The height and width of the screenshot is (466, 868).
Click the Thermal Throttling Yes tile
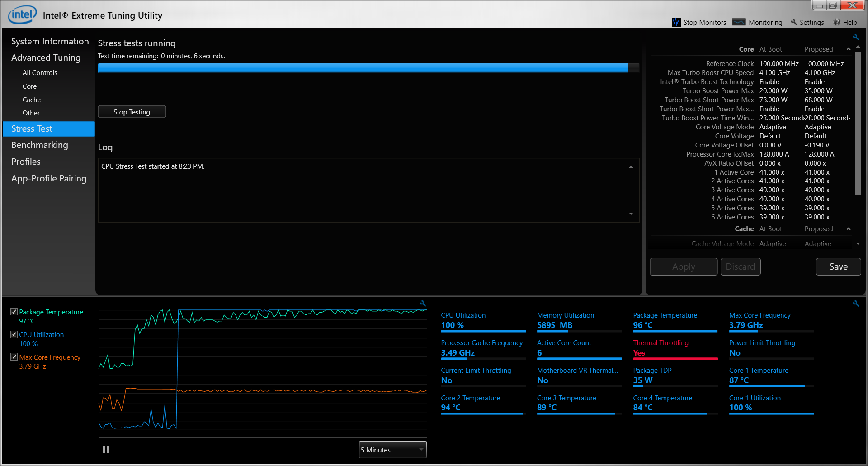click(x=675, y=348)
